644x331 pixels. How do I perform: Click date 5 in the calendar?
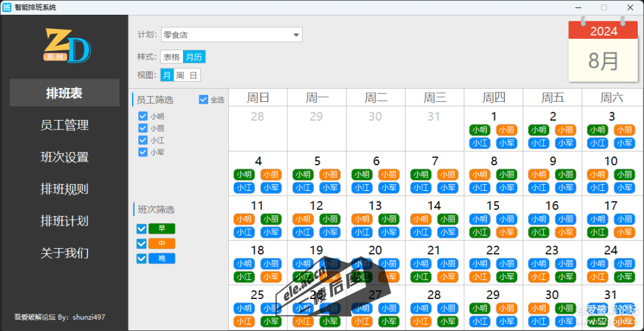317,161
